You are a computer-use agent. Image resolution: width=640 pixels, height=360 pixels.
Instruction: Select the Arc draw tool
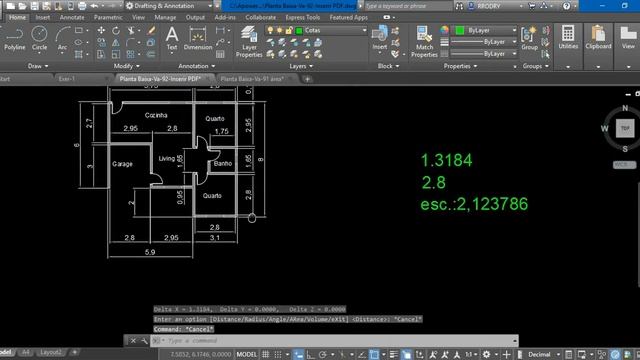(62, 38)
